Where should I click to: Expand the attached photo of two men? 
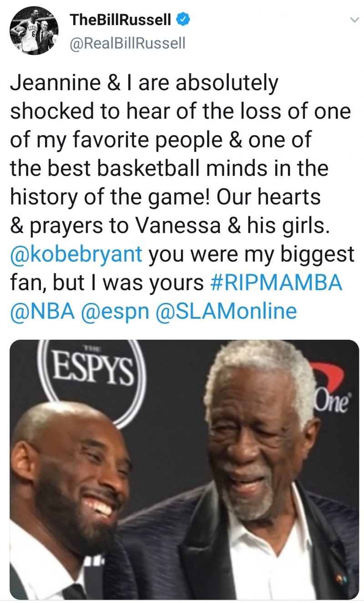pyautogui.click(x=184, y=469)
